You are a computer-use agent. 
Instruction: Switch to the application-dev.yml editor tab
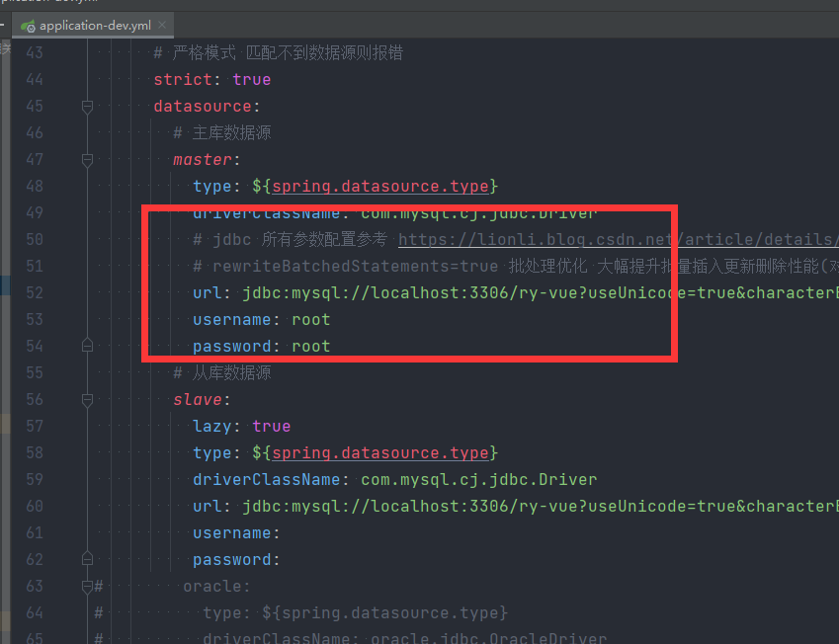93,25
